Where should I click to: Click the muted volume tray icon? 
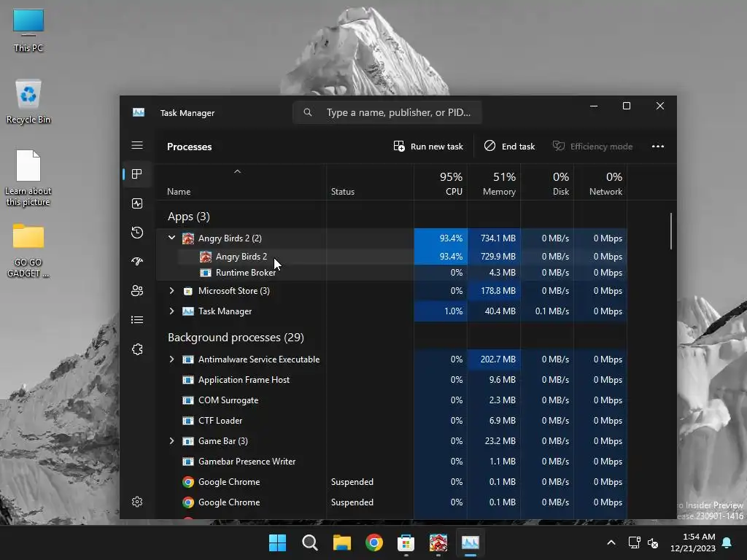[x=653, y=542]
